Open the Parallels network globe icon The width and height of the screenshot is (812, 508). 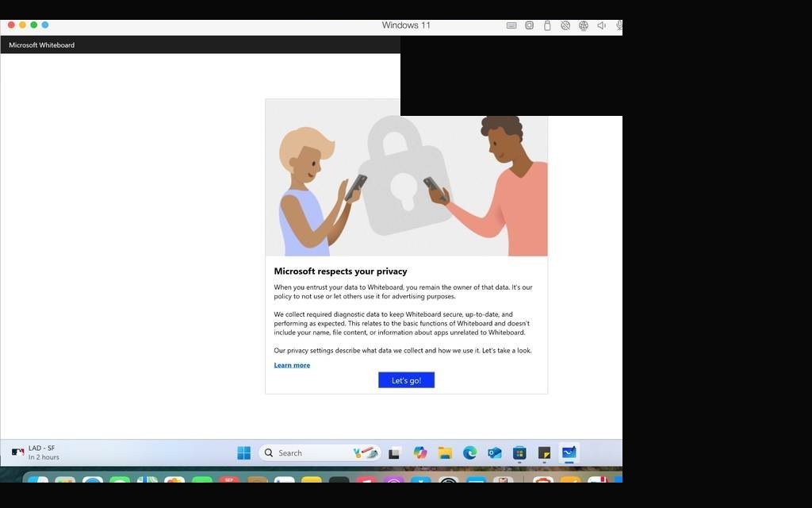click(x=584, y=25)
